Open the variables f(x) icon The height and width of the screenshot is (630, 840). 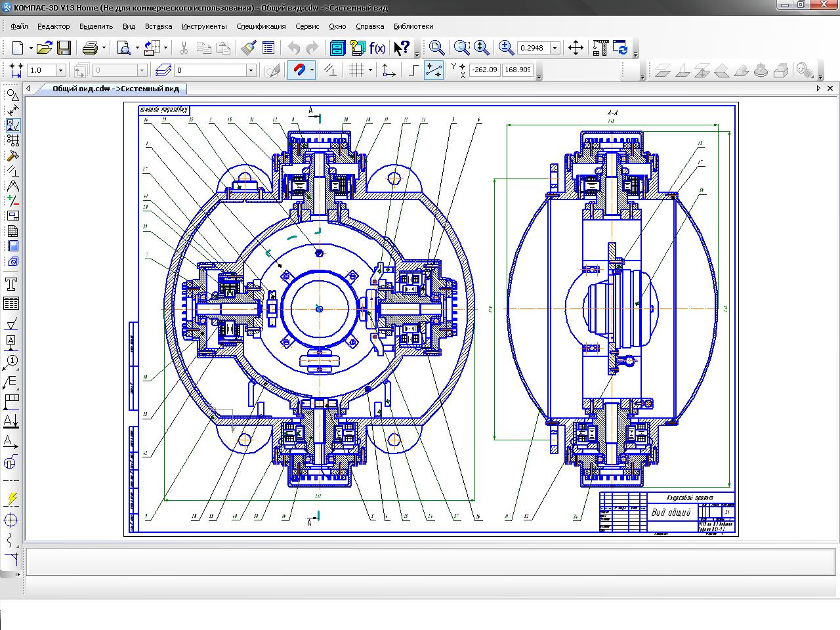[377, 48]
